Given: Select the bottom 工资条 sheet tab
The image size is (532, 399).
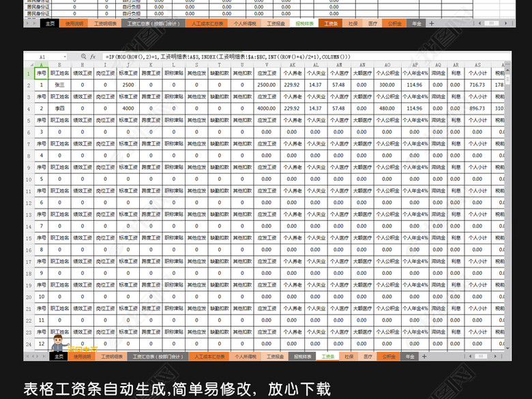Looking at the screenshot, I should point(328,356).
